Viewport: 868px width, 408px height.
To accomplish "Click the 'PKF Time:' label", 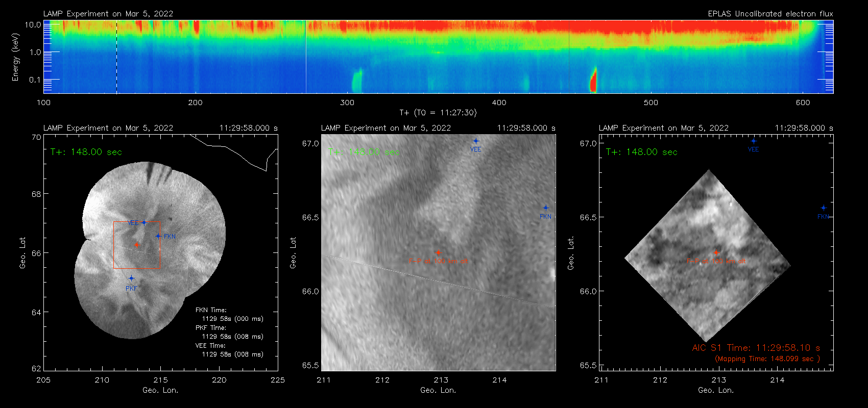I will click(x=211, y=328).
